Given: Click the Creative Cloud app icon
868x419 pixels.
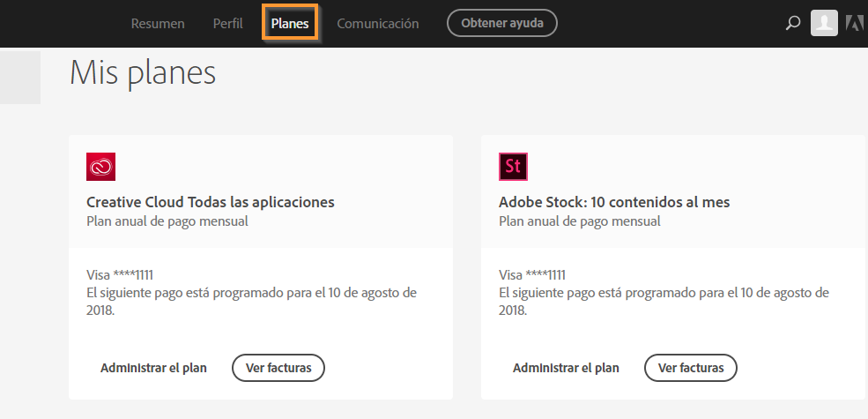Looking at the screenshot, I should click(101, 167).
